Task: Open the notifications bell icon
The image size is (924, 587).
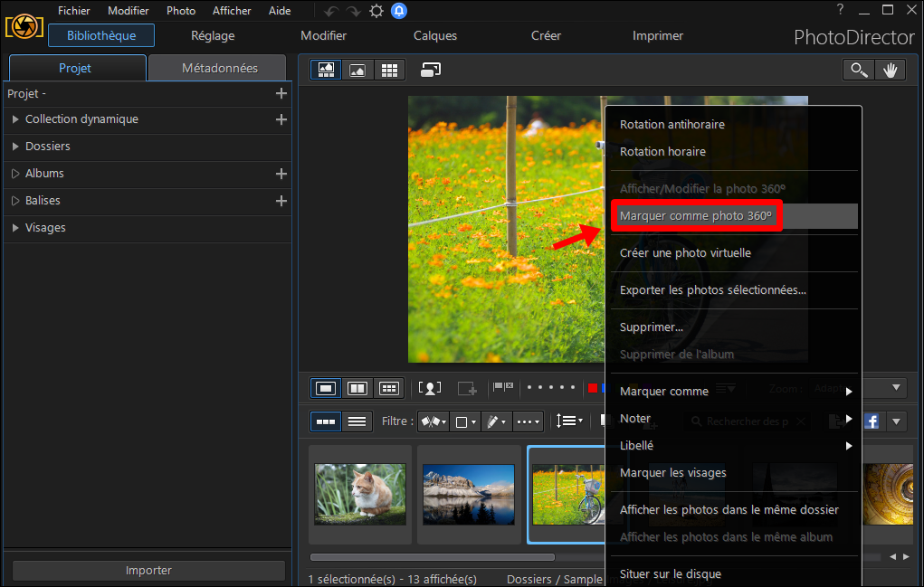Action: click(x=399, y=11)
